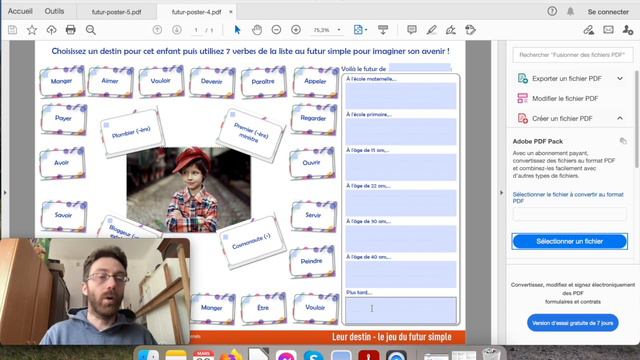Select the futur-poster-4.pdf tab
The width and height of the screenshot is (640, 360).
196,12
